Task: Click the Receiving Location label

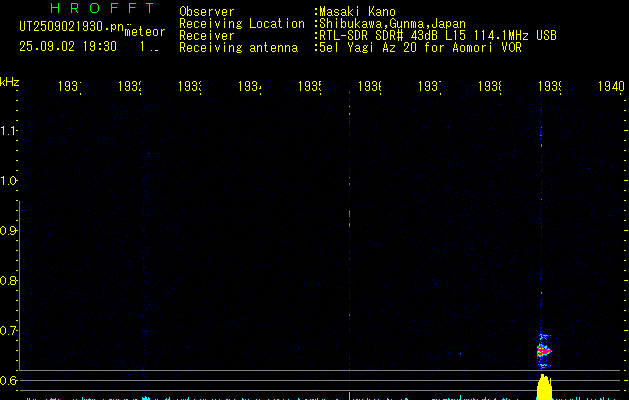Action: click(x=242, y=23)
